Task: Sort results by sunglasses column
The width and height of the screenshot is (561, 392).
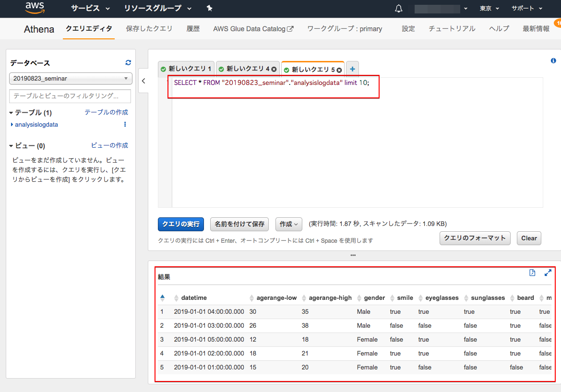Action: point(466,298)
